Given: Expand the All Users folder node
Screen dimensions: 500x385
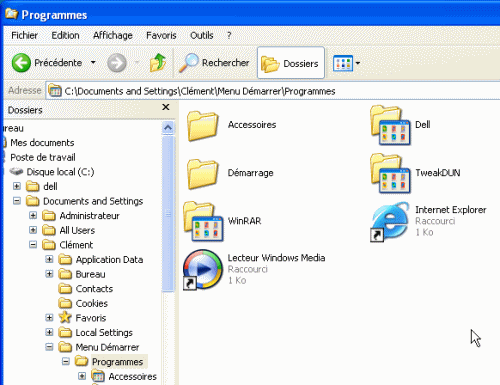Looking at the screenshot, I should [x=33, y=230].
